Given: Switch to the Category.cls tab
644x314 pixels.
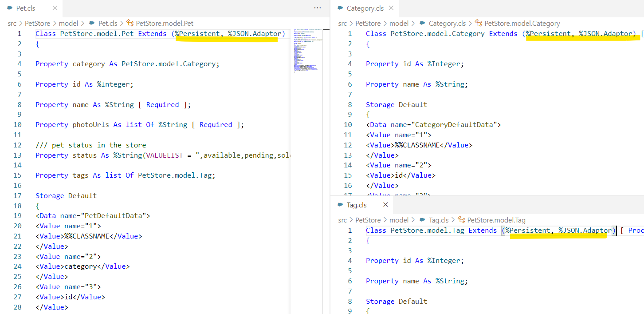Looking at the screenshot, I should click(365, 8).
